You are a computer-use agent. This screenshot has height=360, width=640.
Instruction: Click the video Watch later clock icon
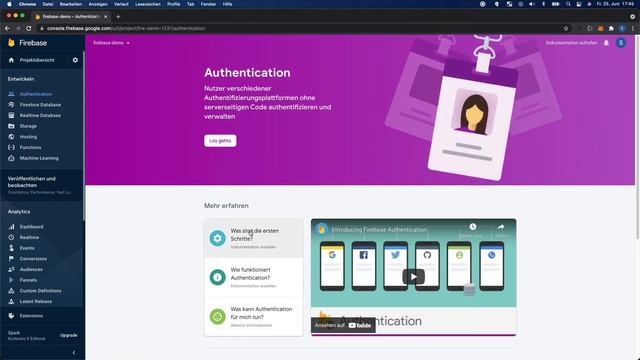pyautogui.click(x=473, y=227)
